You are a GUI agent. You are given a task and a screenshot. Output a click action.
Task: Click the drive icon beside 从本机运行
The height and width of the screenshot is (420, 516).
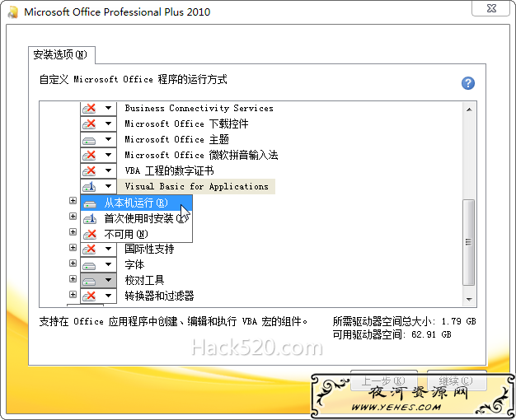pyautogui.click(x=90, y=204)
